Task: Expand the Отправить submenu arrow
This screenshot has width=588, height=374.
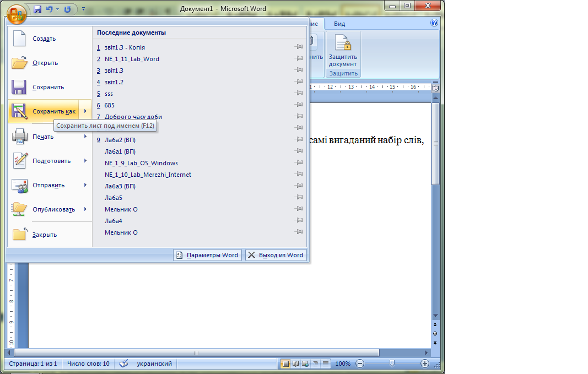Action: (85, 185)
